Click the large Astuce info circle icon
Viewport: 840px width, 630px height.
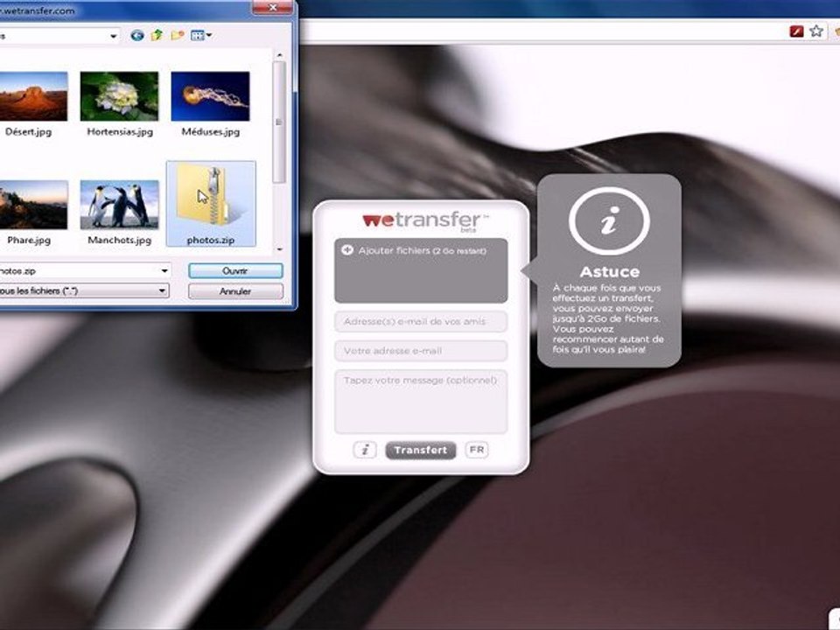click(609, 220)
